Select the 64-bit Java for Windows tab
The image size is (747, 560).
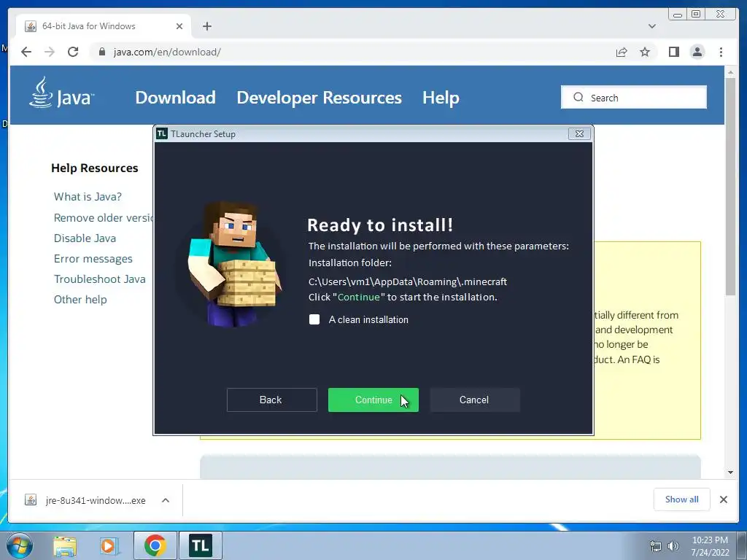[x=104, y=26]
